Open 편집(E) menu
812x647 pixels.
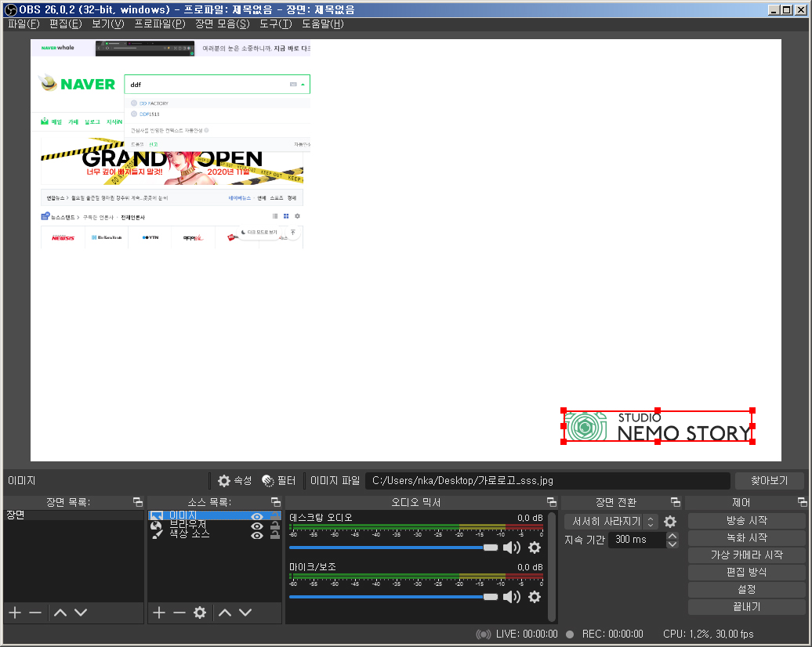pyautogui.click(x=66, y=23)
